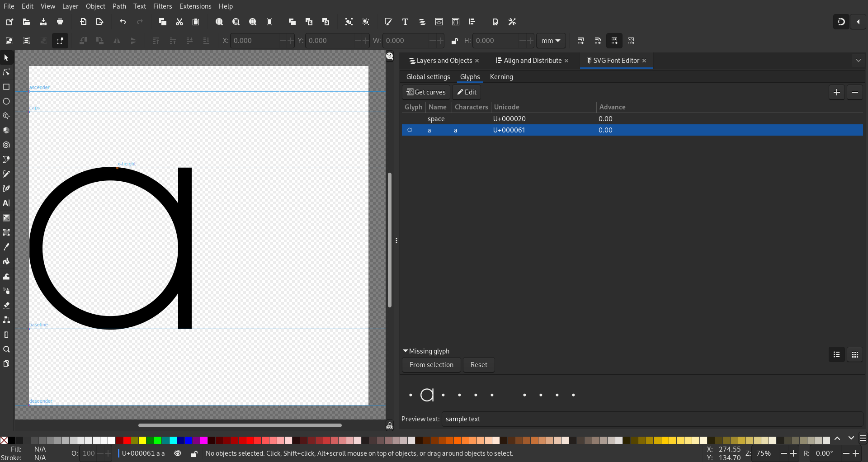The width and height of the screenshot is (868, 462).
Task: Expand the dock panel chevron menu
Action: (859, 60)
